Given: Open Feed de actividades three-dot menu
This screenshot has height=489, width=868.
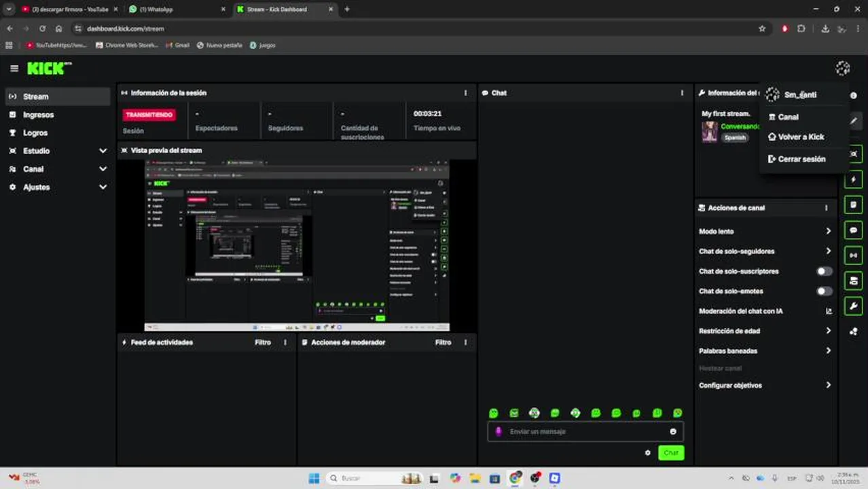Looking at the screenshot, I should click(285, 342).
